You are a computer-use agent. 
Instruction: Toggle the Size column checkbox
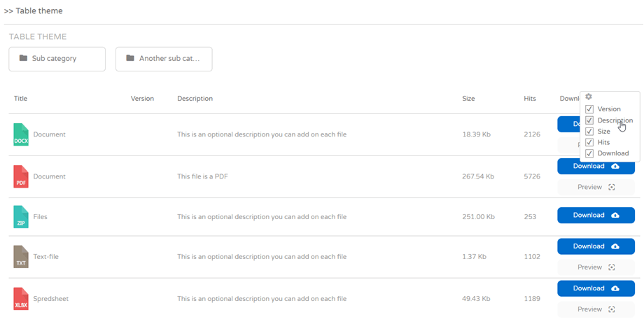coord(589,132)
